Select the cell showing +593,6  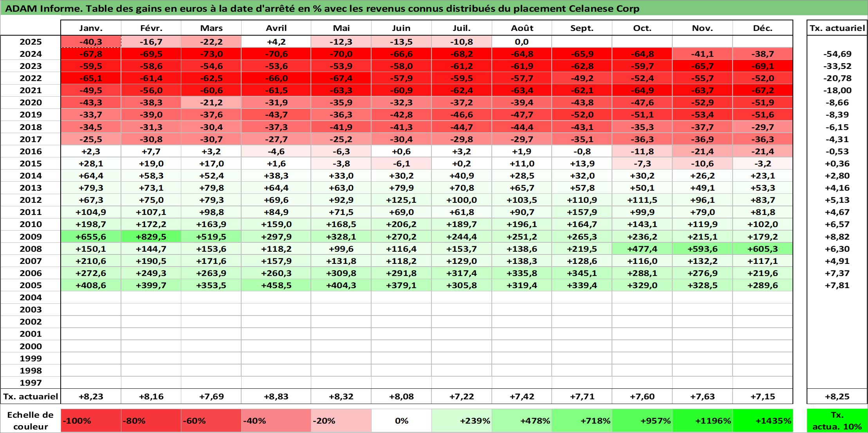(x=702, y=249)
